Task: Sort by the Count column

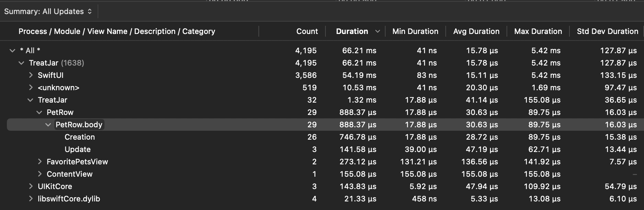Action: (x=307, y=31)
